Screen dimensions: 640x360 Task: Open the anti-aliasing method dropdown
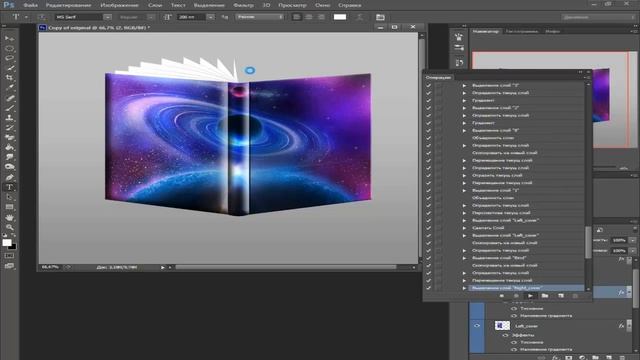(x=260, y=17)
